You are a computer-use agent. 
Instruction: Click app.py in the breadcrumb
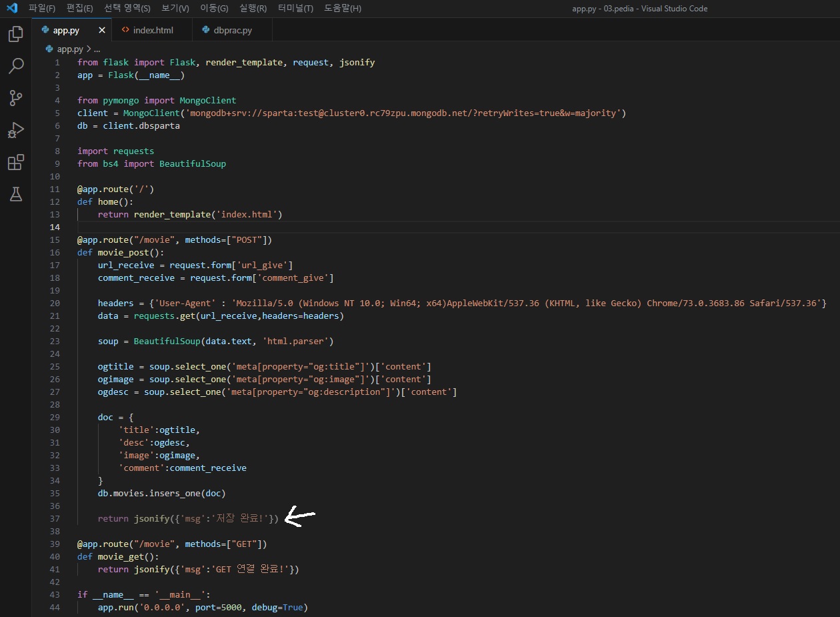click(69, 49)
